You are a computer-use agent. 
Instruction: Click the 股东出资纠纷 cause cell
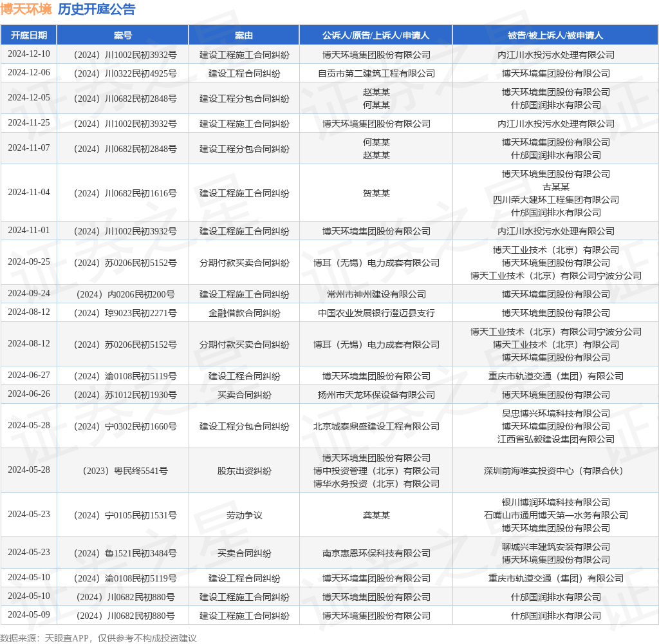click(244, 471)
